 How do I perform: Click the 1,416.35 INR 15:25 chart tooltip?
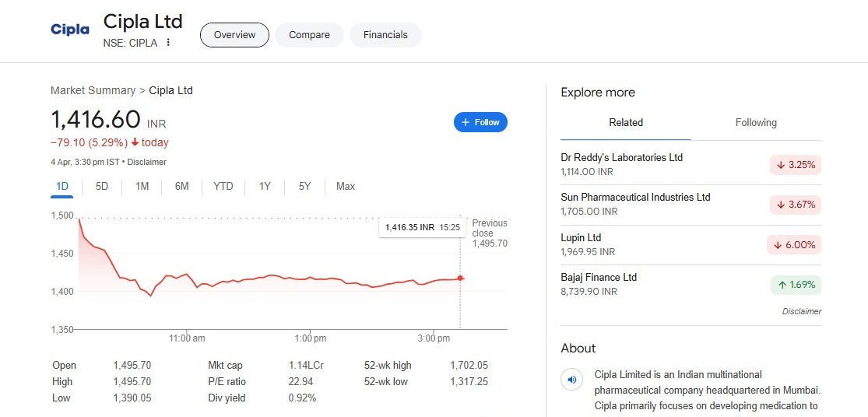(x=423, y=227)
